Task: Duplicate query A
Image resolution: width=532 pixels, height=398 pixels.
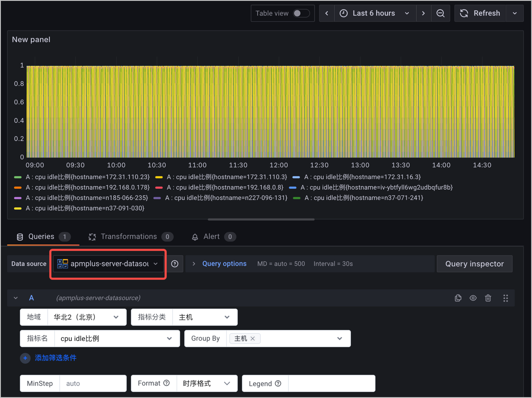Action: pos(458,298)
